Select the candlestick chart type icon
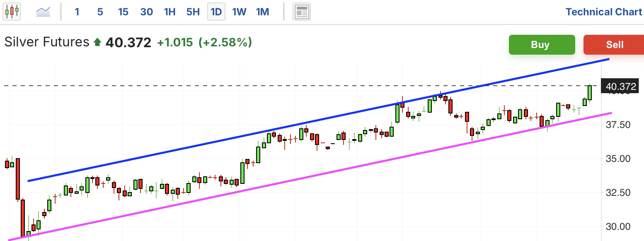 (12, 11)
